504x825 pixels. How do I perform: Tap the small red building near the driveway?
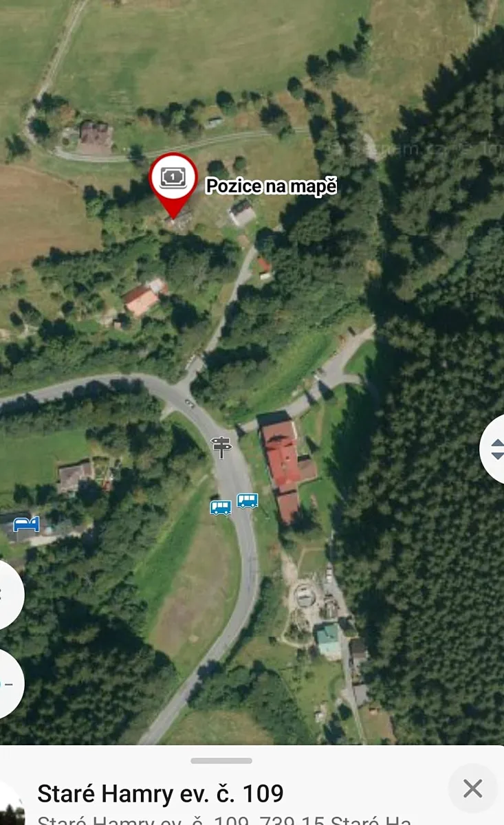click(264, 267)
